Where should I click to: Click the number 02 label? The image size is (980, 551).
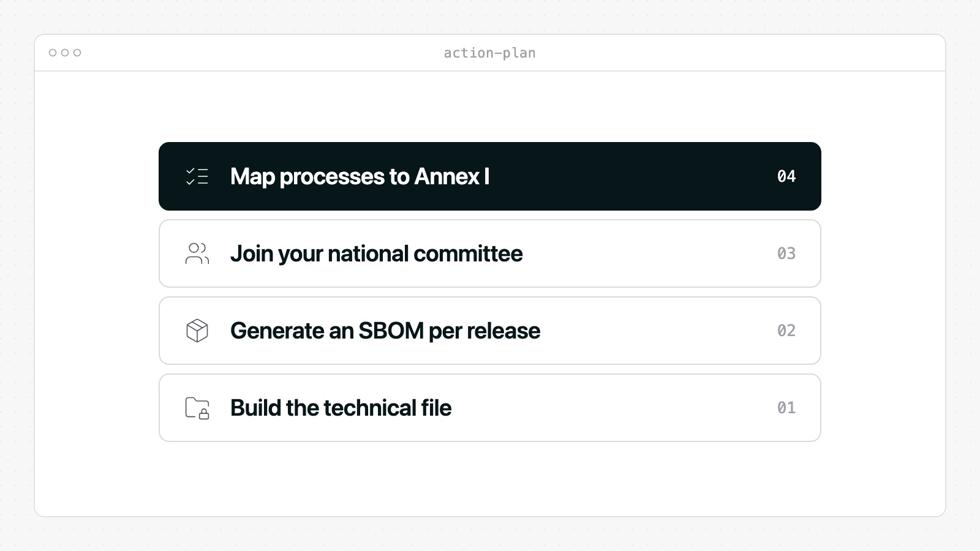[x=786, y=331]
